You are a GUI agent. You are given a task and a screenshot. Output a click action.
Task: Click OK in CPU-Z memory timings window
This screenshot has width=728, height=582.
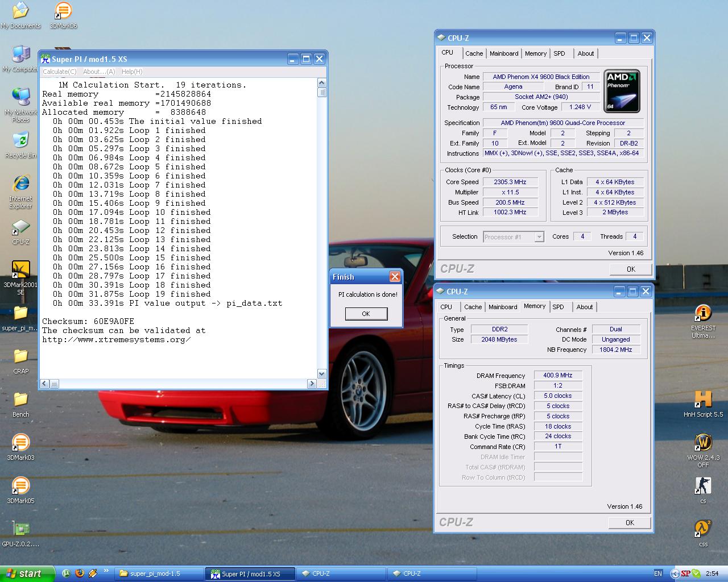(x=630, y=523)
